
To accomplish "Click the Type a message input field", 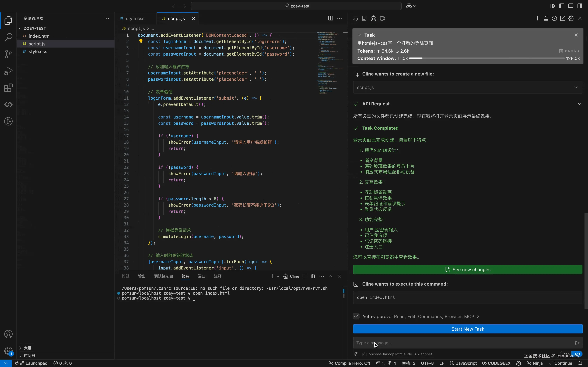I will [x=462, y=343].
